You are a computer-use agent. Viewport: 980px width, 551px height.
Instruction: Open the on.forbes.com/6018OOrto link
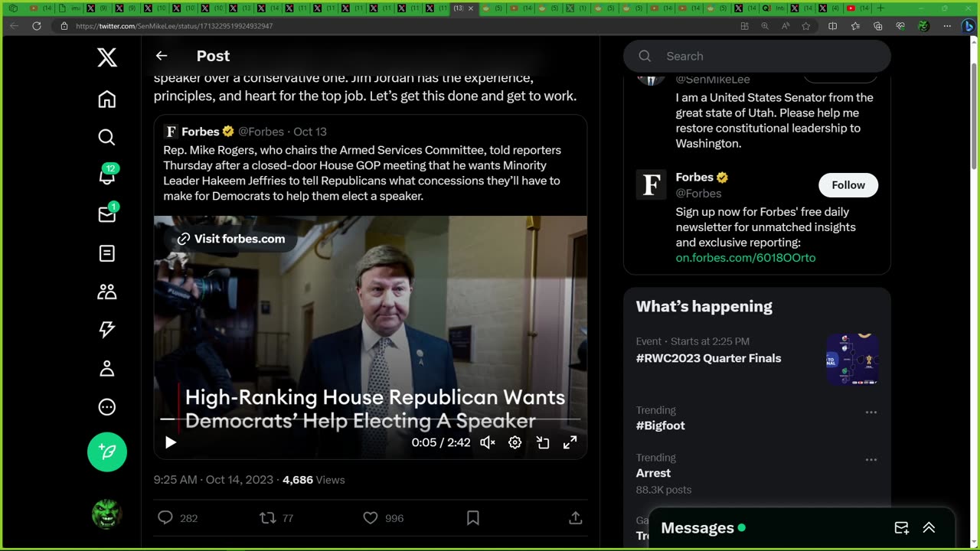746,258
